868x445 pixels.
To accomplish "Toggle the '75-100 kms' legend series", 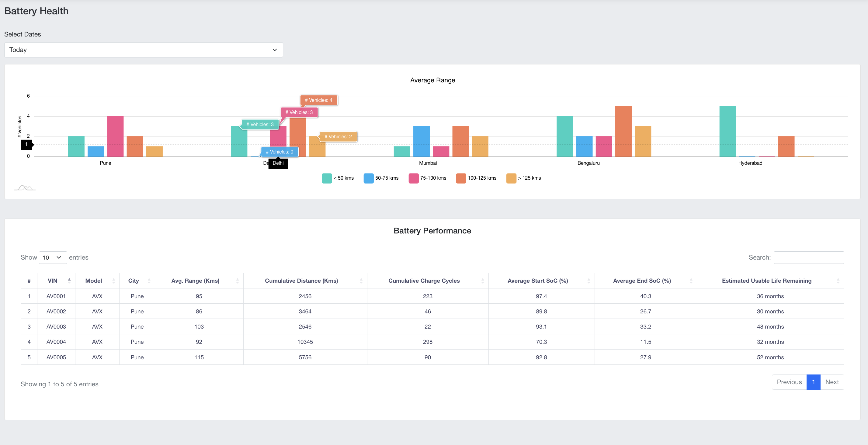I will [x=428, y=178].
